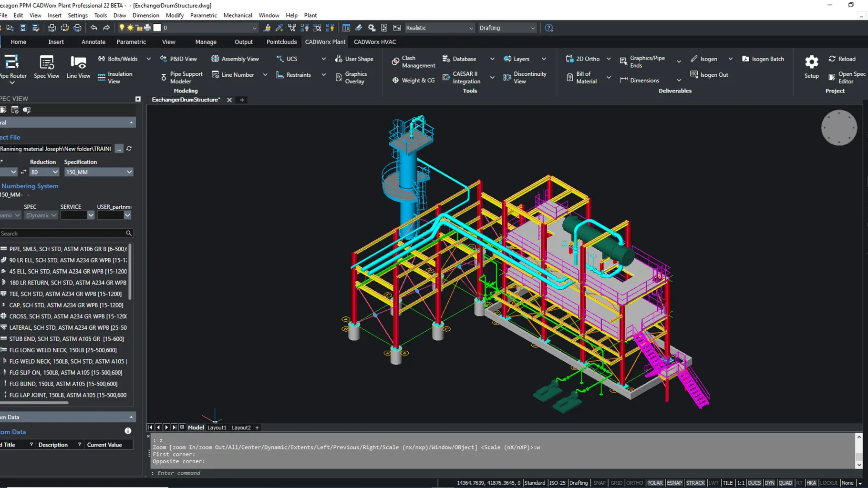Viewport: 868px width, 488px height.
Task: Reload the project
Action: 842,59
